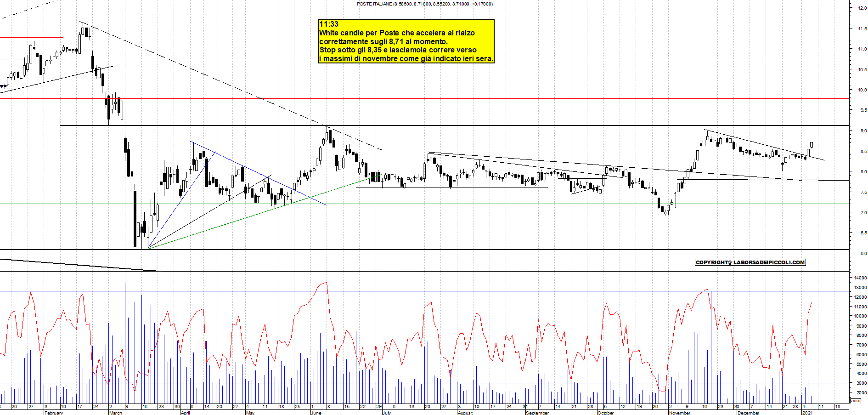Click the June month label on time axis
Image resolution: width=868 pixels, height=415 pixels.
pos(316,413)
